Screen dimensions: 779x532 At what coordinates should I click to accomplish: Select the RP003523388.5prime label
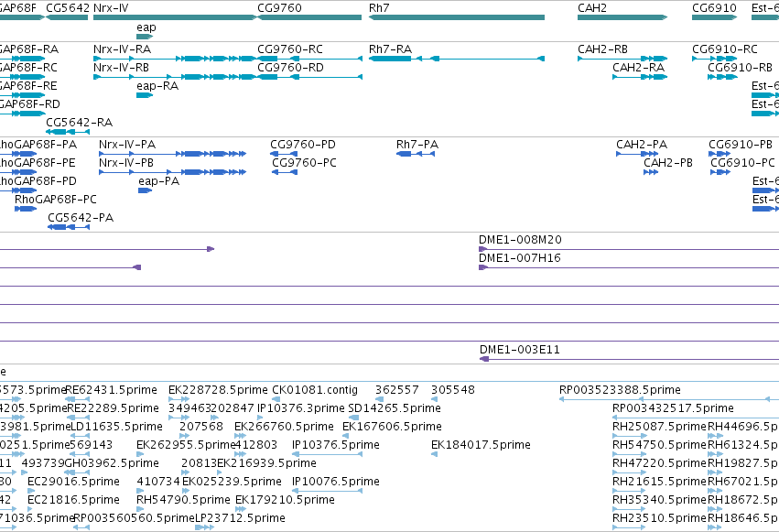pos(620,390)
